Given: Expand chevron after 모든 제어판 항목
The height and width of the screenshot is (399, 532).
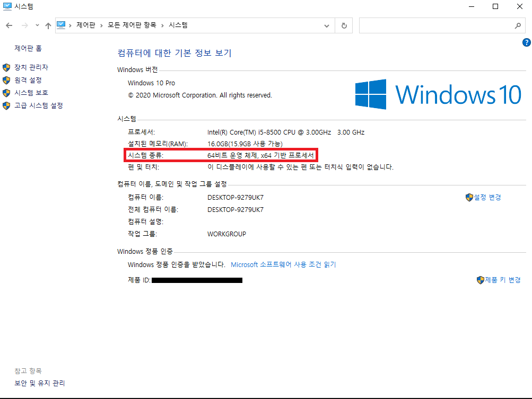Looking at the screenshot, I should 162,25.
